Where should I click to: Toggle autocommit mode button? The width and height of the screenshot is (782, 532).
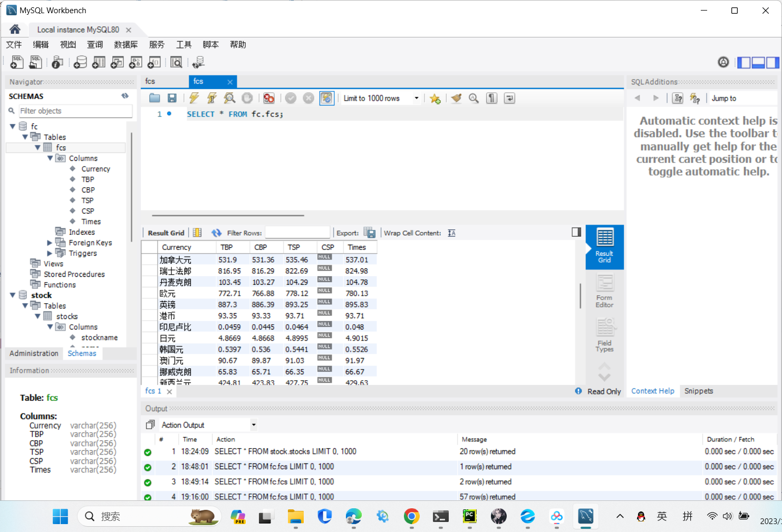327,98
